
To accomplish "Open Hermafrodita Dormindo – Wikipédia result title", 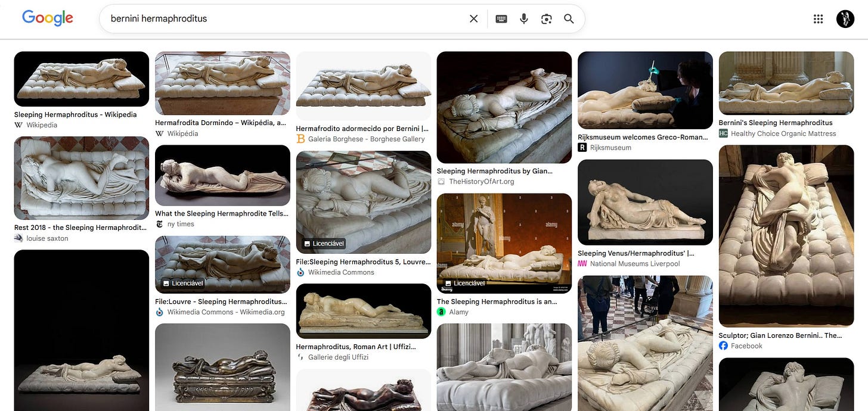I will click(x=221, y=123).
